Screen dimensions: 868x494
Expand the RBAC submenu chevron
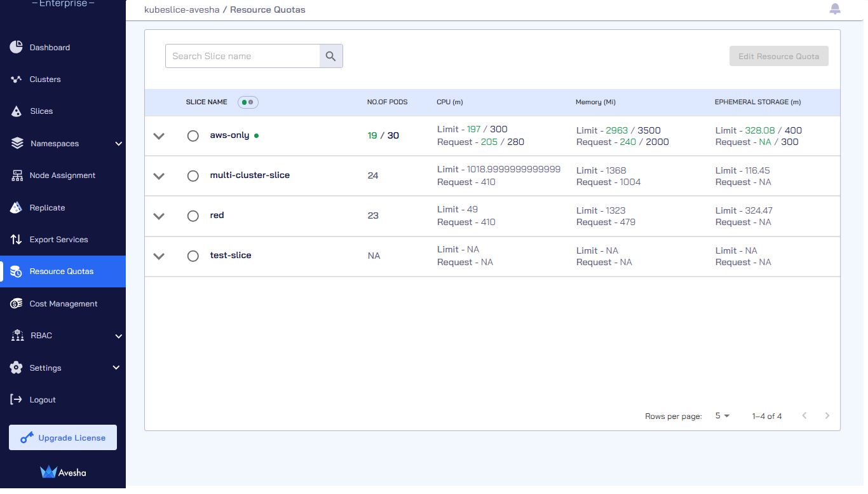(118, 336)
